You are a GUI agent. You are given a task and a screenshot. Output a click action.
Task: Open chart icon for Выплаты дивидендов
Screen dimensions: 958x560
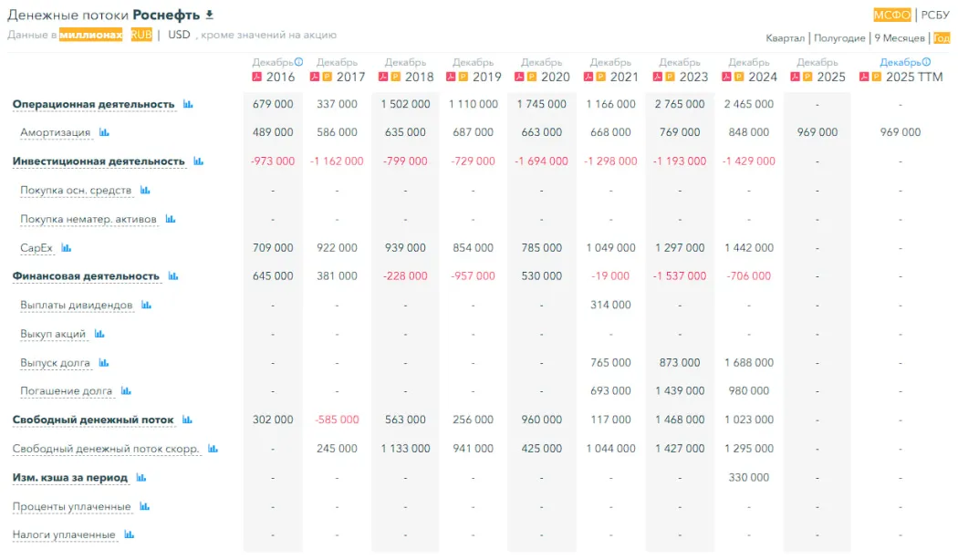(146, 305)
